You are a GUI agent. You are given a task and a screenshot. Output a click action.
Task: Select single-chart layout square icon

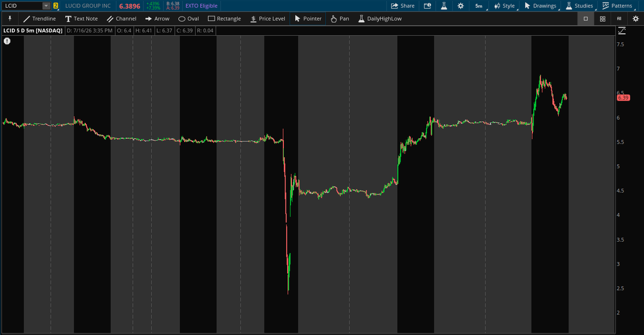pos(586,18)
